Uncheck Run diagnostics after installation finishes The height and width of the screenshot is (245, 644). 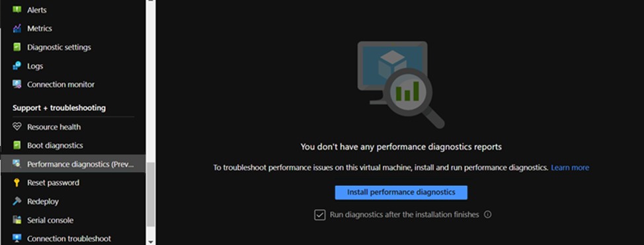click(x=320, y=215)
